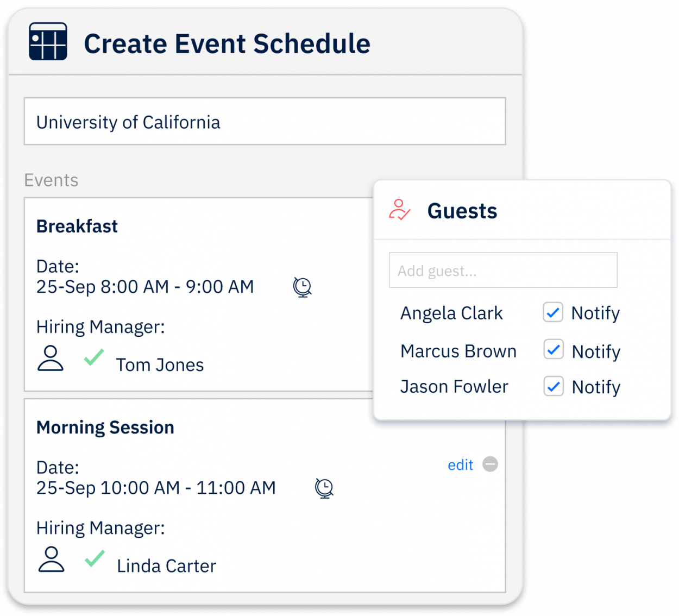679x616 pixels.
Task: Click the person icon next to Linda Carter
Action: point(50,559)
